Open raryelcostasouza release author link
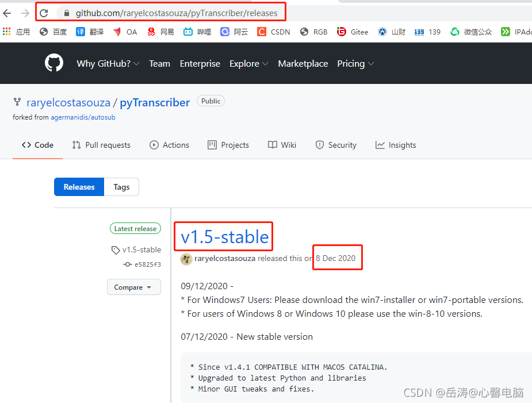 pyautogui.click(x=225, y=259)
